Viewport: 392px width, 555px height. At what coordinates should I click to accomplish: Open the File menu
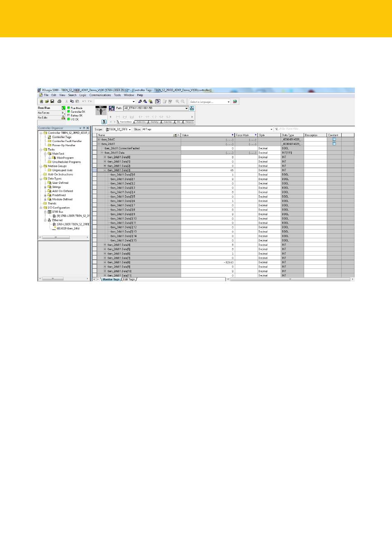46,95
